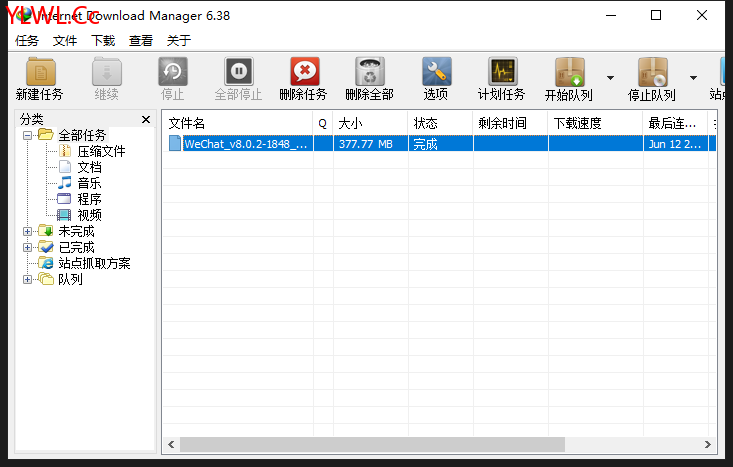This screenshot has height=467, width=733.
Task: Select the 文档 category
Action: pos(89,167)
